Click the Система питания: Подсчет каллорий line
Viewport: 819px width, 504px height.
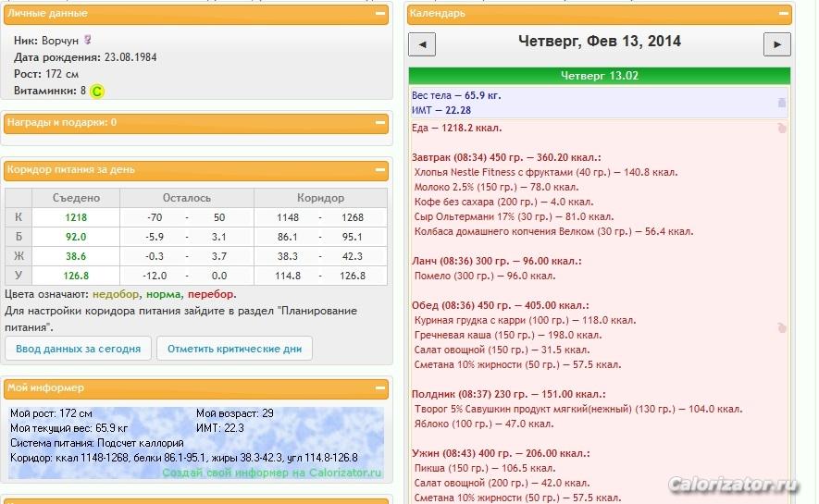(97, 443)
